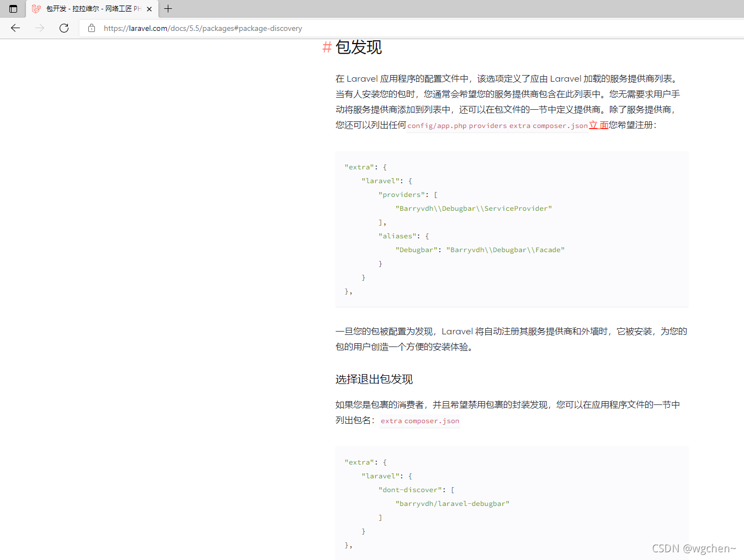Screen dimensions: 744x560
Task: Click the 包发现 heading
Action: [359, 47]
